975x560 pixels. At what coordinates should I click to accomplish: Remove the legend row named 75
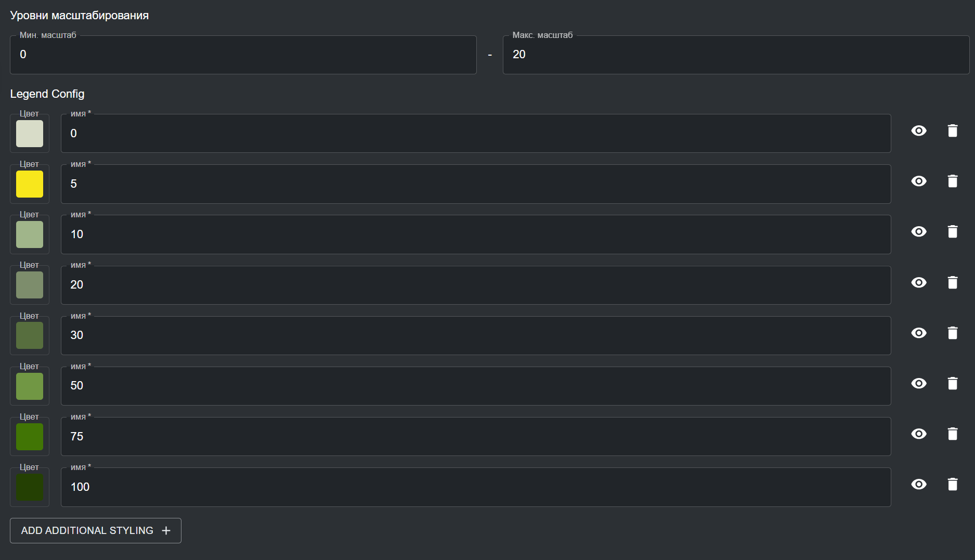tap(952, 434)
